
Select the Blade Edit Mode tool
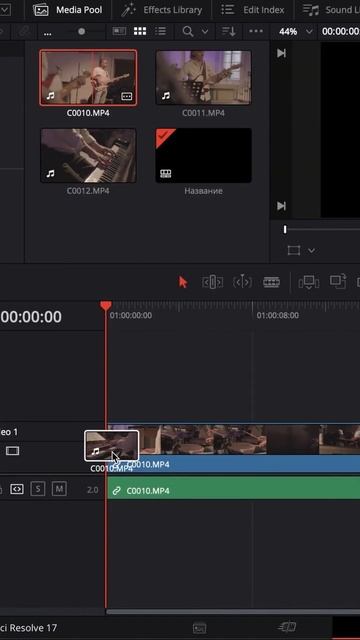(272, 282)
